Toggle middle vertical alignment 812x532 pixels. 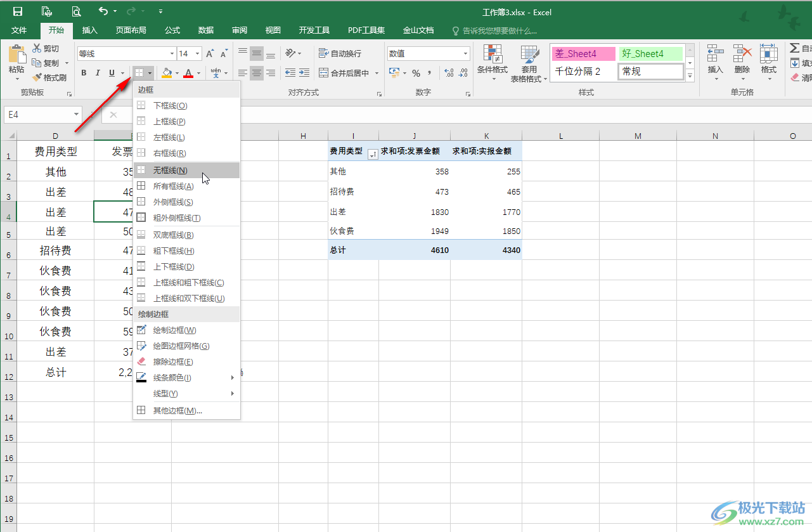coord(257,53)
